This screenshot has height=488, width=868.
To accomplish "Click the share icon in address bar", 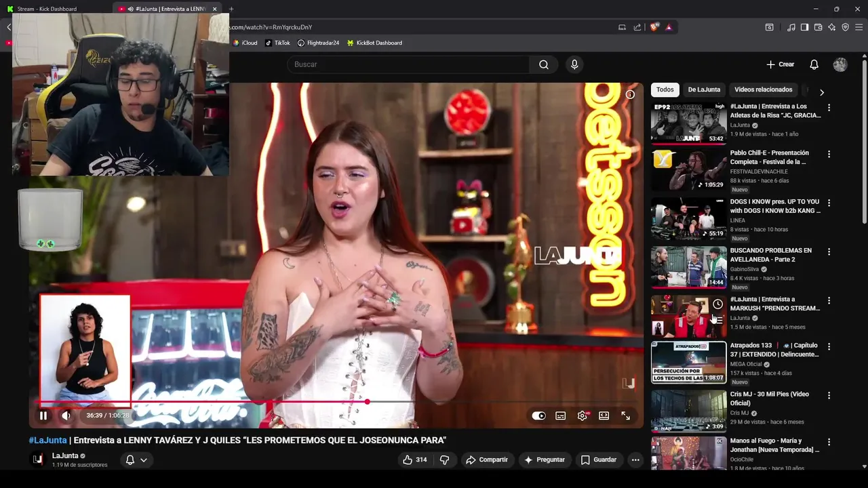I will pos(637,27).
